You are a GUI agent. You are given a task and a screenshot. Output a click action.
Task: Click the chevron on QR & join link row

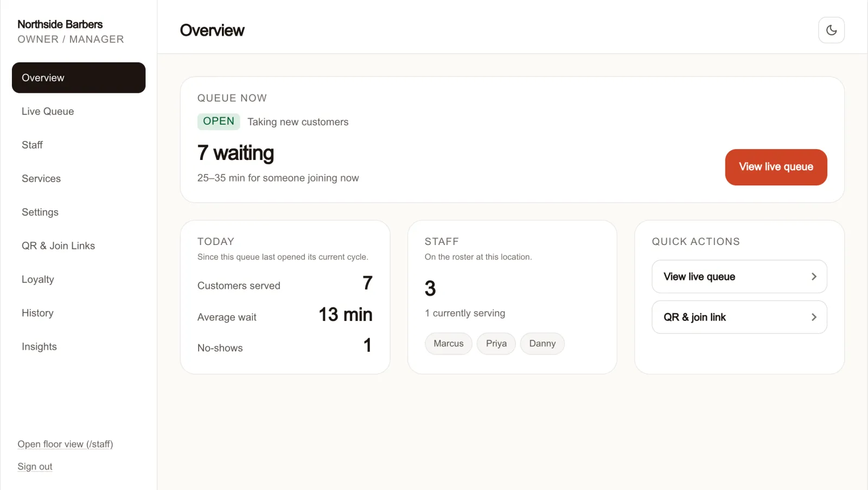814,317
